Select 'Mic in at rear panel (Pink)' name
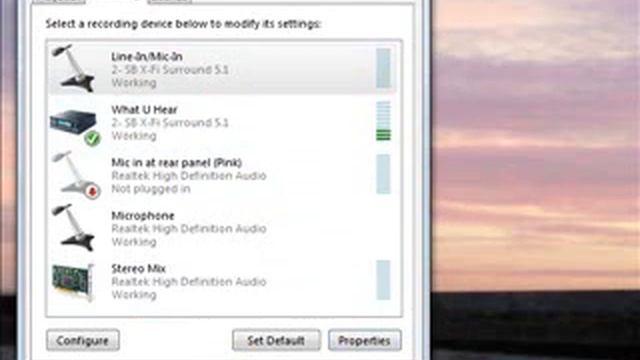640x360 pixels. [177, 163]
